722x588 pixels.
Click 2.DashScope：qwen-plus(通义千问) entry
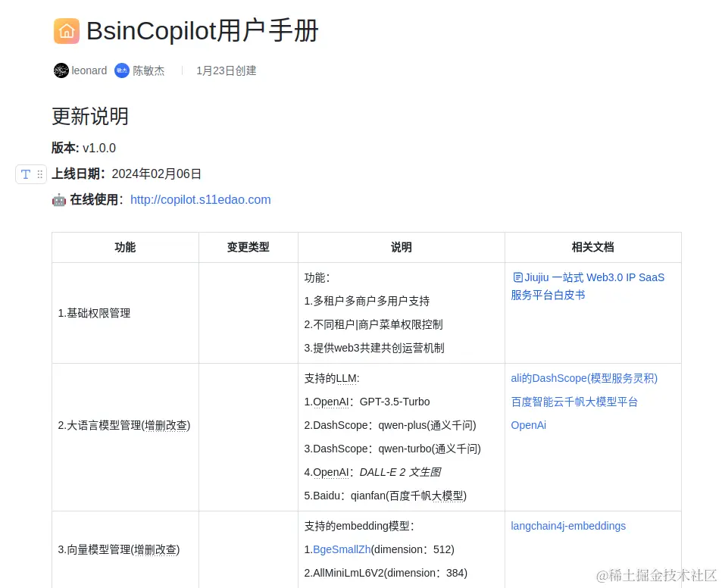click(390, 425)
